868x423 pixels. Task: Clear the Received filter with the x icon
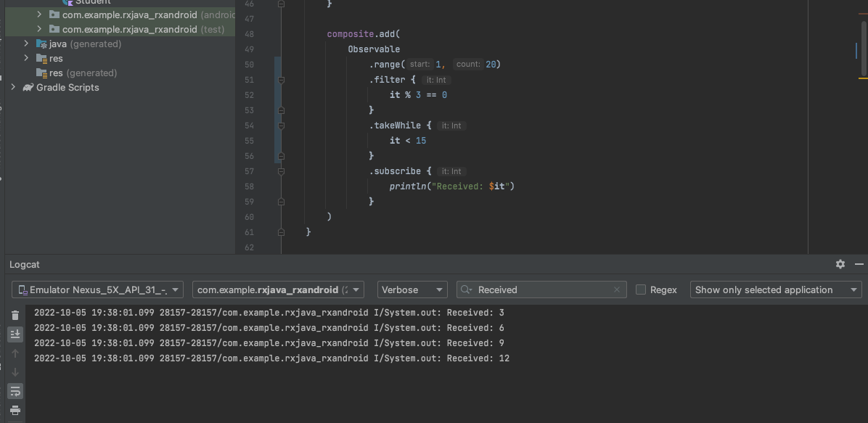point(616,289)
